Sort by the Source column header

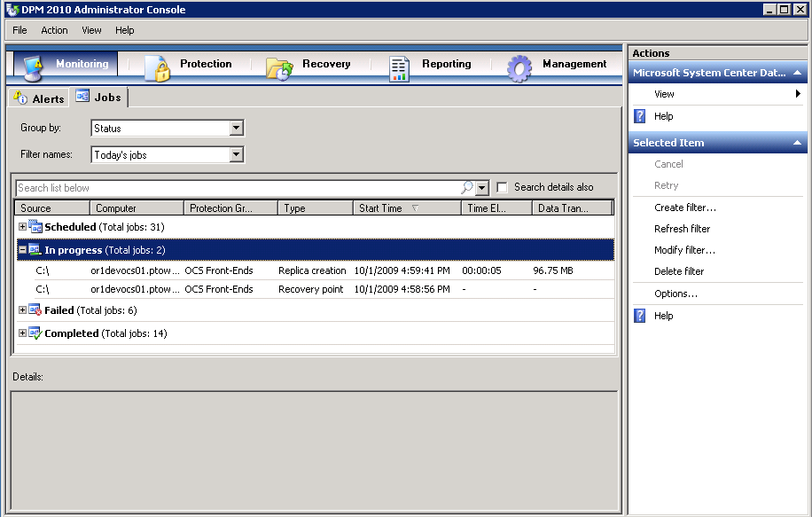[x=52, y=208]
